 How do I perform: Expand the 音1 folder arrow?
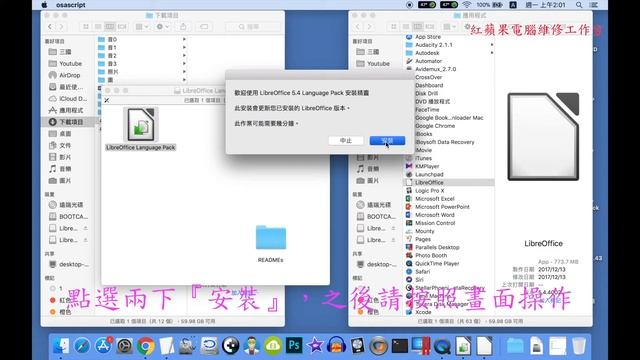(x=184, y=47)
